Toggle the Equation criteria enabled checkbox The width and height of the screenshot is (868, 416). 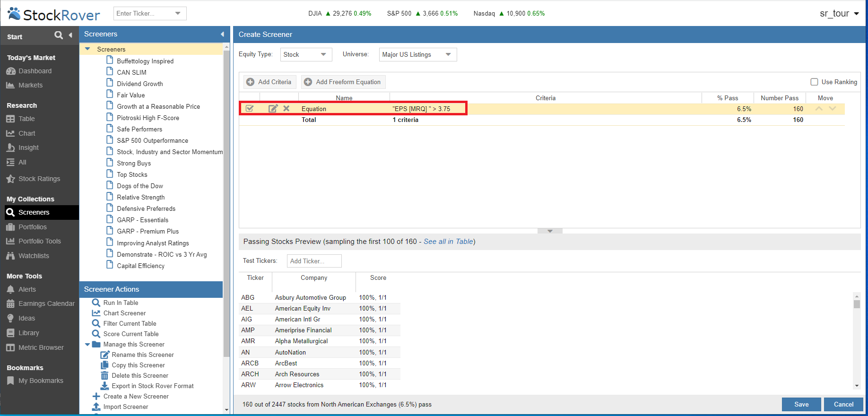point(250,108)
